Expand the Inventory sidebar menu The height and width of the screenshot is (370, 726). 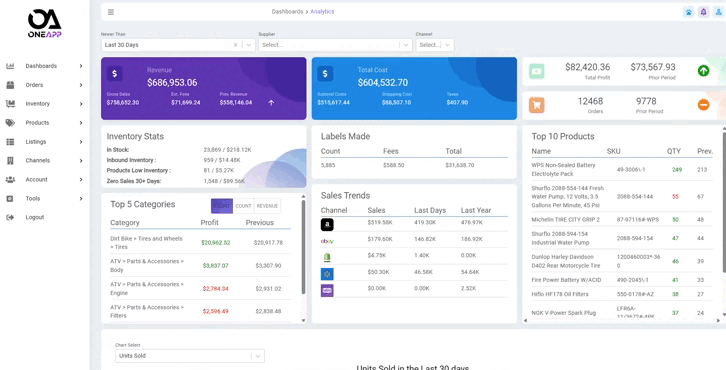[x=44, y=104]
